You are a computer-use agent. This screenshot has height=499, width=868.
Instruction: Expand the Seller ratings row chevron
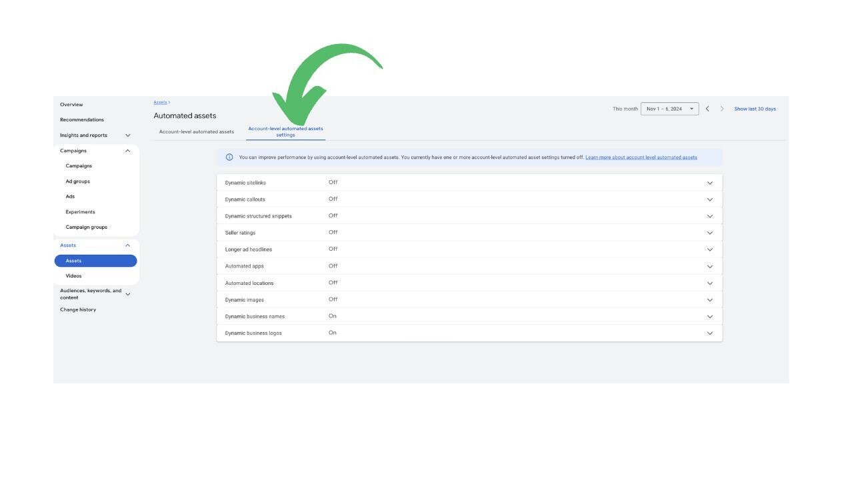(x=710, y=233)
